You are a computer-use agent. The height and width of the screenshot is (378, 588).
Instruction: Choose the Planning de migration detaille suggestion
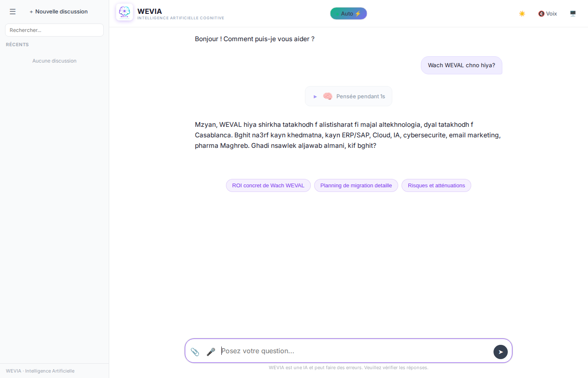356,186
